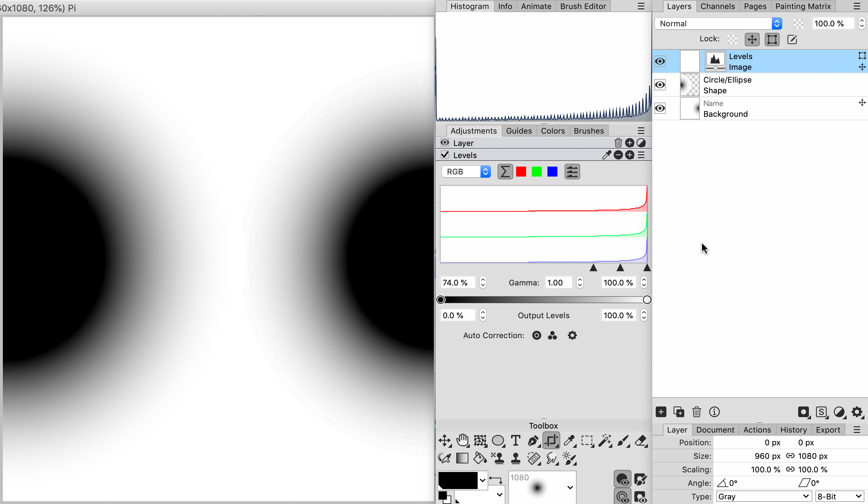Screen dimensions: 868x504
Task: Click the Gamma value field
Action: [558, 283]
